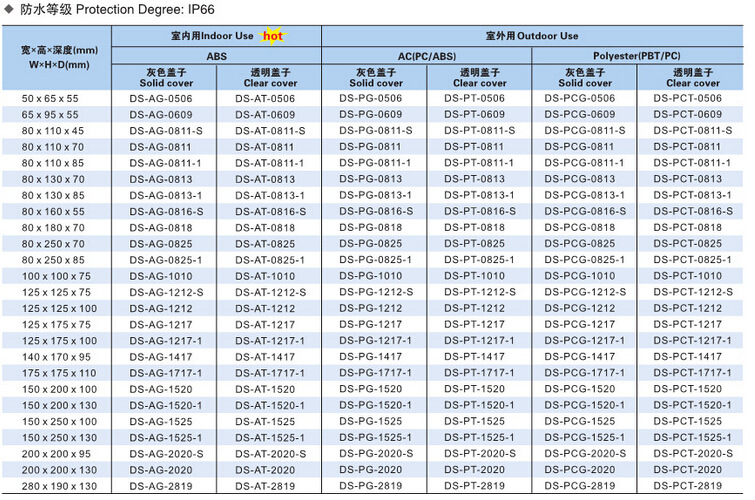Select the Outdoor Use column header
The width and height of the screenshot is (755, 500).
point(531,36)
